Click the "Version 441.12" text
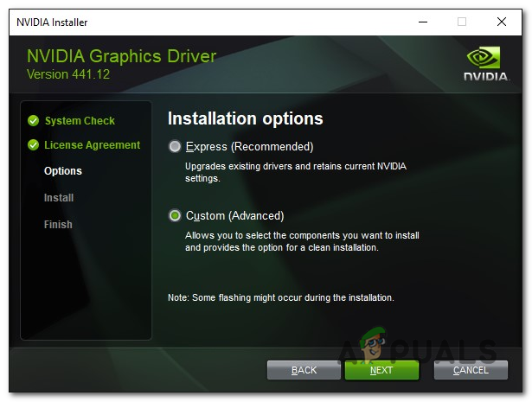Viewport: 532px width, 402px height. click(x=68, y=74)
